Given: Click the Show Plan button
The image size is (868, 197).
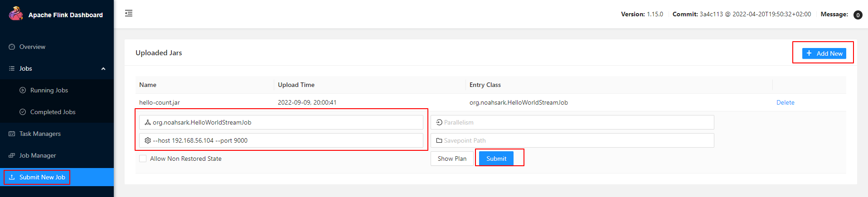Looking at the screenshot, I should pos(452,159).
